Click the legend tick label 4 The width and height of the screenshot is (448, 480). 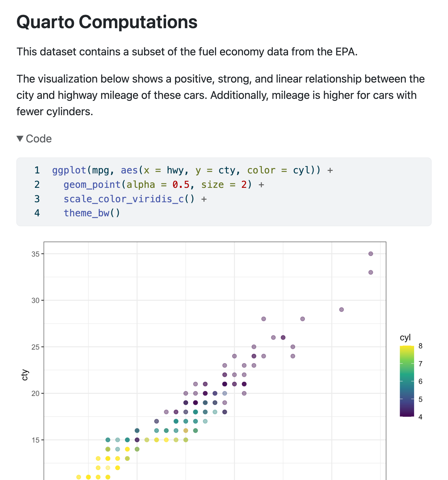coord(420,417)
